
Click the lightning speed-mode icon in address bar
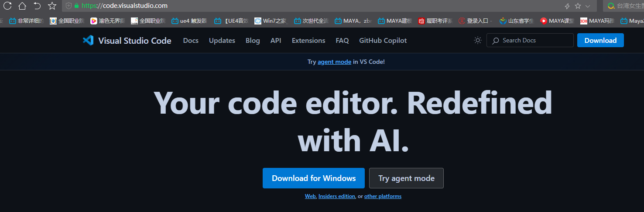pos(567,6)
